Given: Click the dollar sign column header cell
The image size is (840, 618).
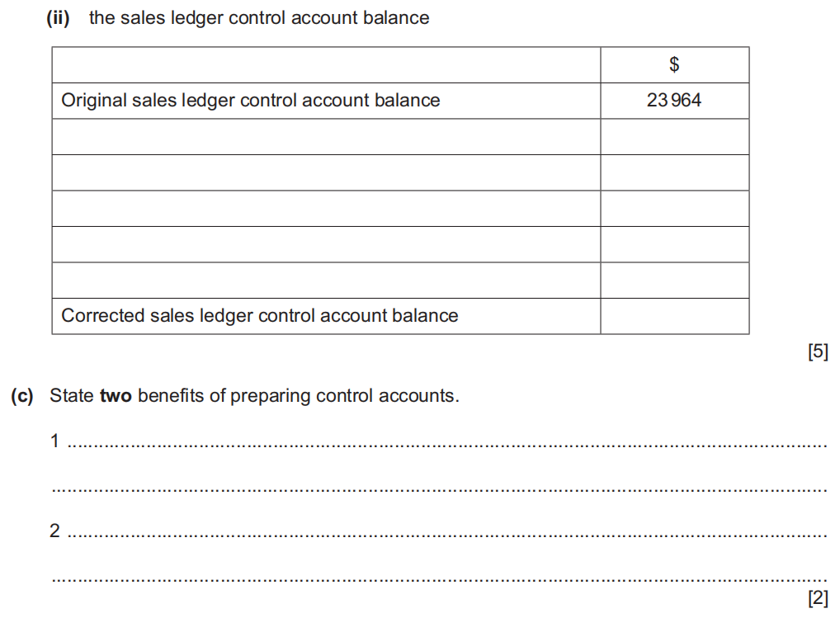Looking at the screenshot, I should [x=674, y=64].
